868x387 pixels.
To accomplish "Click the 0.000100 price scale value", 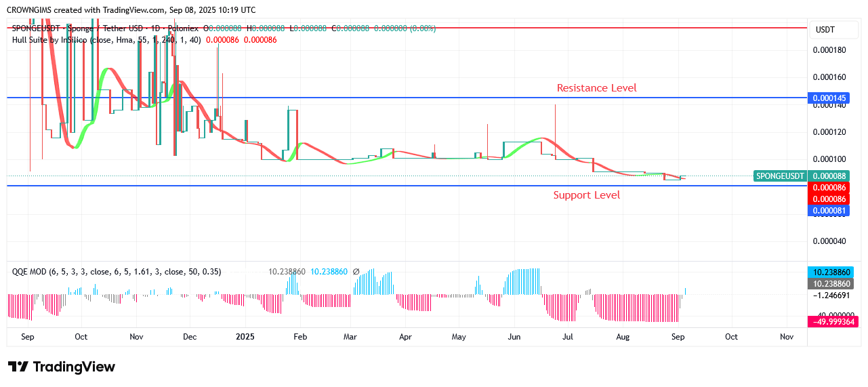I will (829, 159).
